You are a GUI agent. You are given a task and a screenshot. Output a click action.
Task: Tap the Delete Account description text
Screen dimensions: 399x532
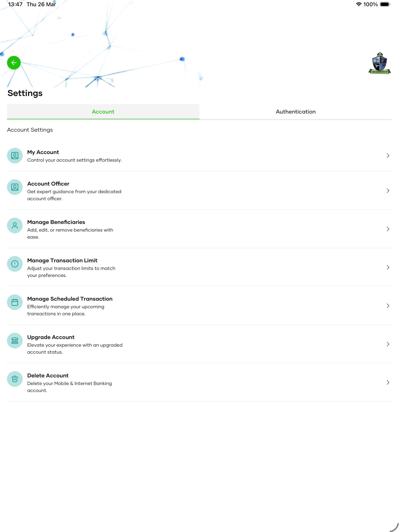[x=70, y=387]
